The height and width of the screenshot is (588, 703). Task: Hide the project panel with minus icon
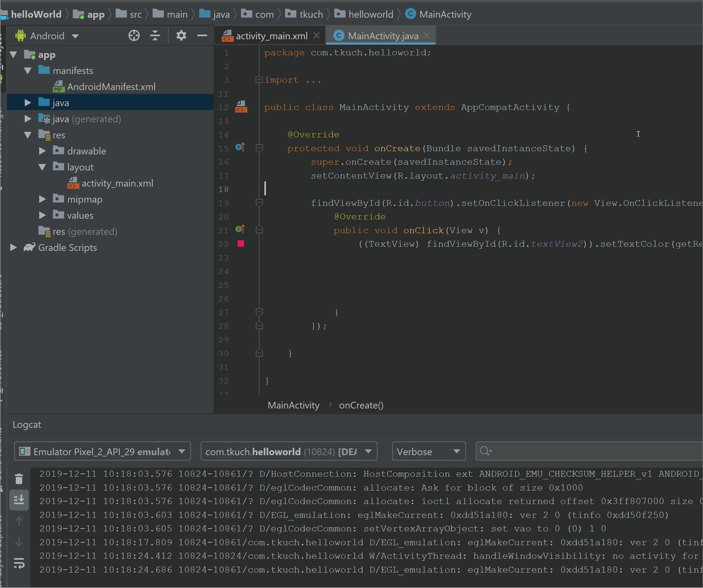(x=202, y=35)
